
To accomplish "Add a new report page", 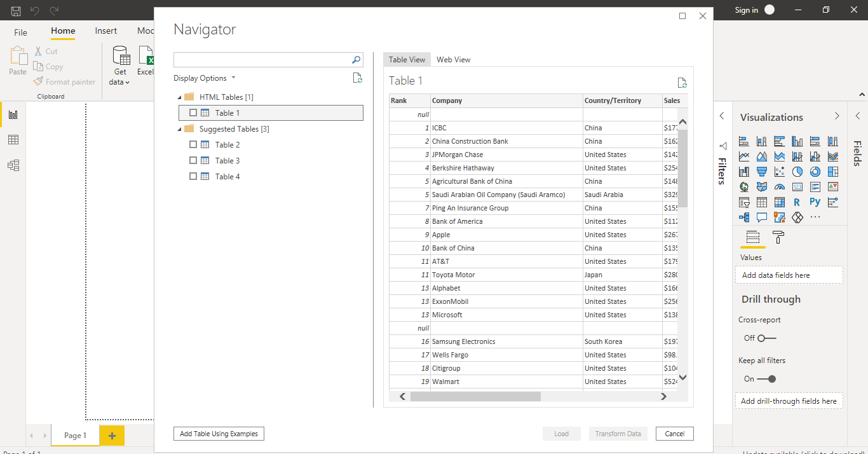I will [x=112, y=436].
